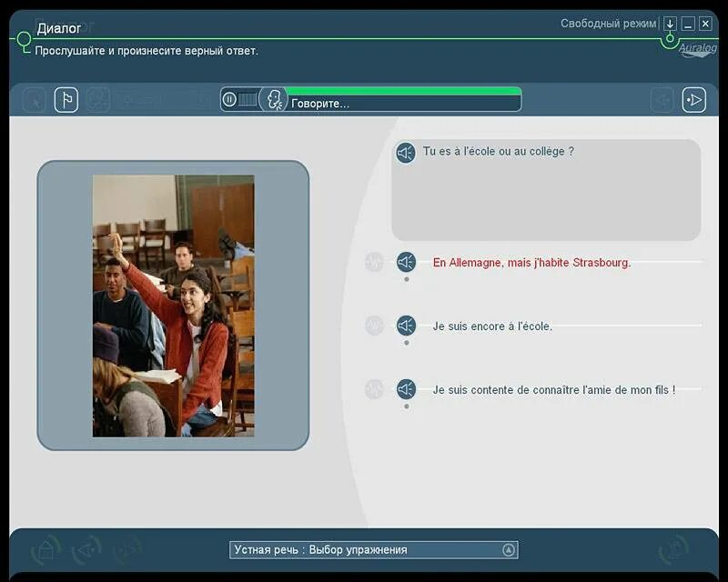Select answer Je suis contente de connaître l'amie
This screenshot has width=728, height=582.
[x=554, y=390]
